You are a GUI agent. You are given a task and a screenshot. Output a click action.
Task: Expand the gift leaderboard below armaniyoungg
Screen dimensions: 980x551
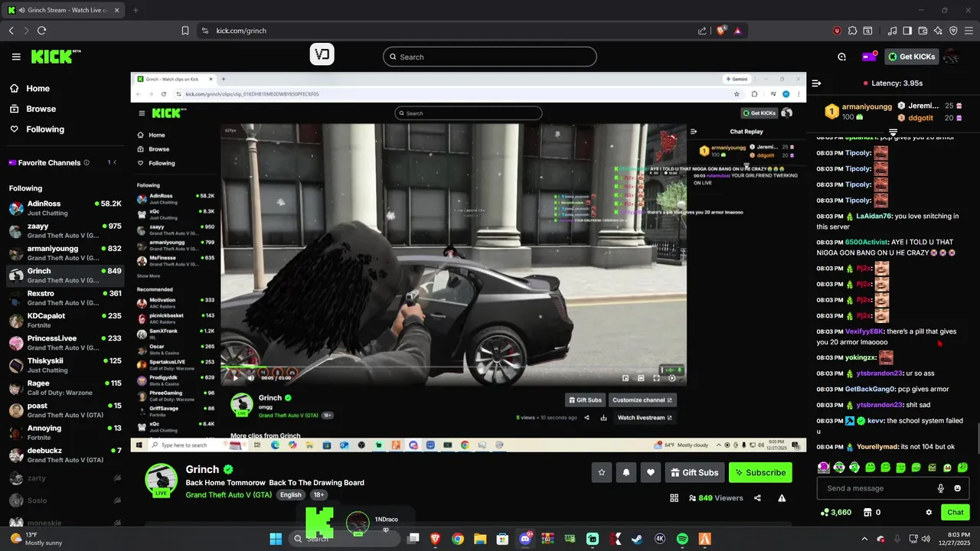click(x=893, y=133)
